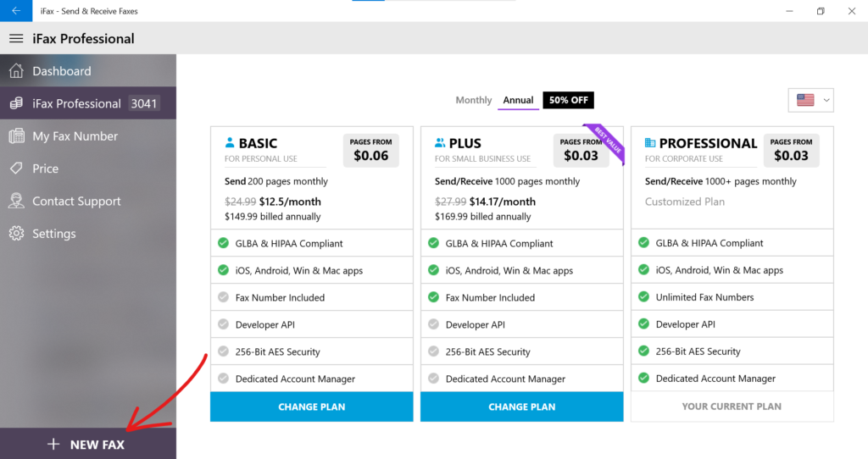This screenshot has height=459, width=868.
Task: Click the "Customized Plan" text
Action: [x=685, y=202]
